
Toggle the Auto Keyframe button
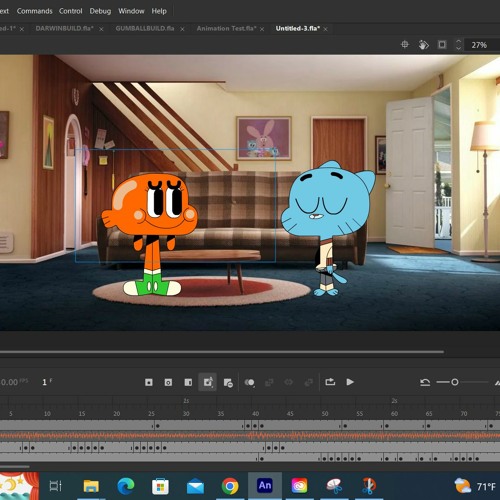coord(208,382)
